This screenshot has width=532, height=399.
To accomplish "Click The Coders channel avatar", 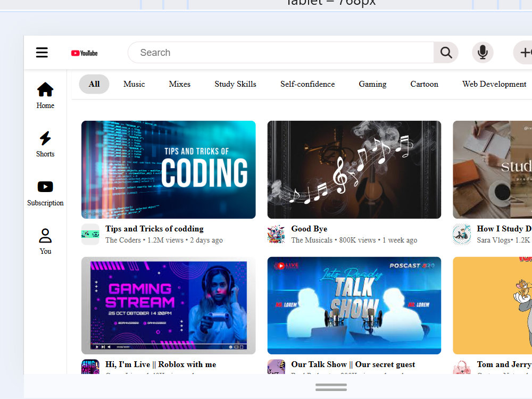I will pyautogui.click(x=90, y=234).
